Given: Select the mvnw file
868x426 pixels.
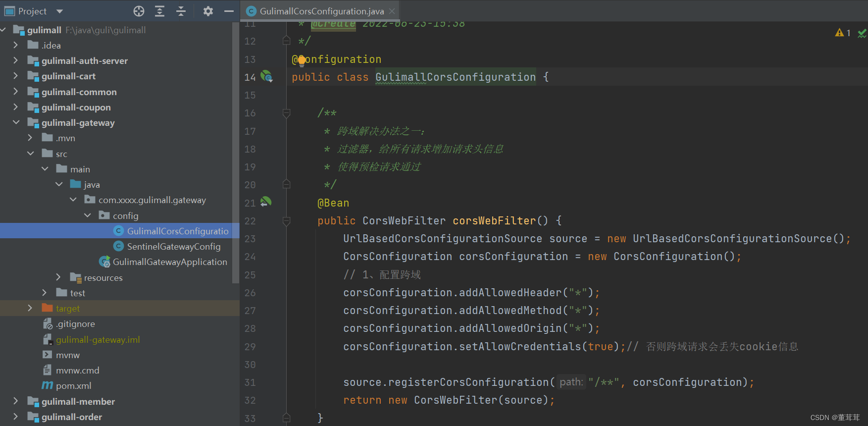Looking at the screenshot, I should point(68,355).
